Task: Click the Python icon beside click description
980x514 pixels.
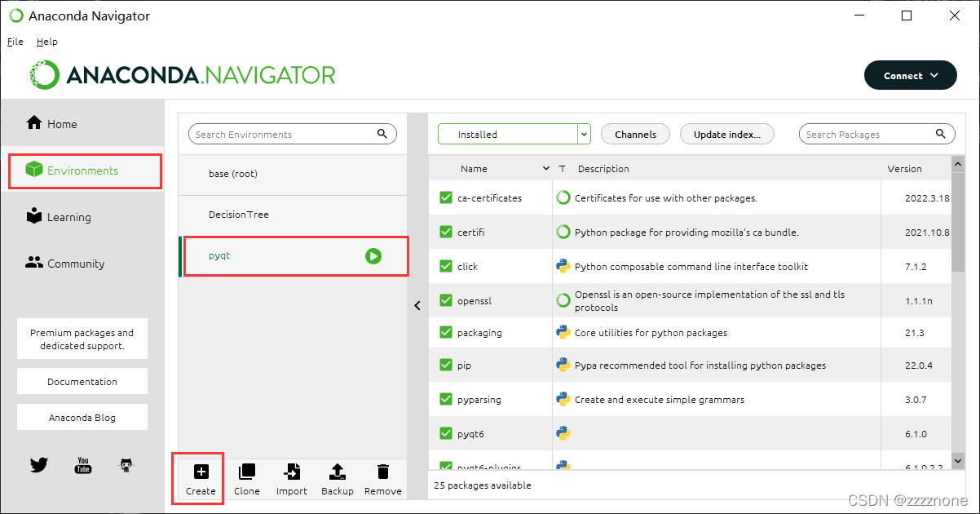Action: [x=563, y=266]
